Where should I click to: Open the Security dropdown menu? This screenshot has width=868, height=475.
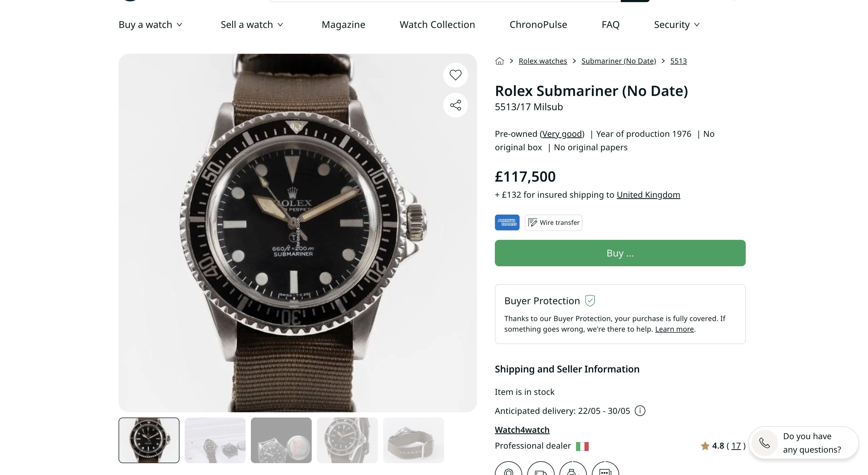[677, 25]
